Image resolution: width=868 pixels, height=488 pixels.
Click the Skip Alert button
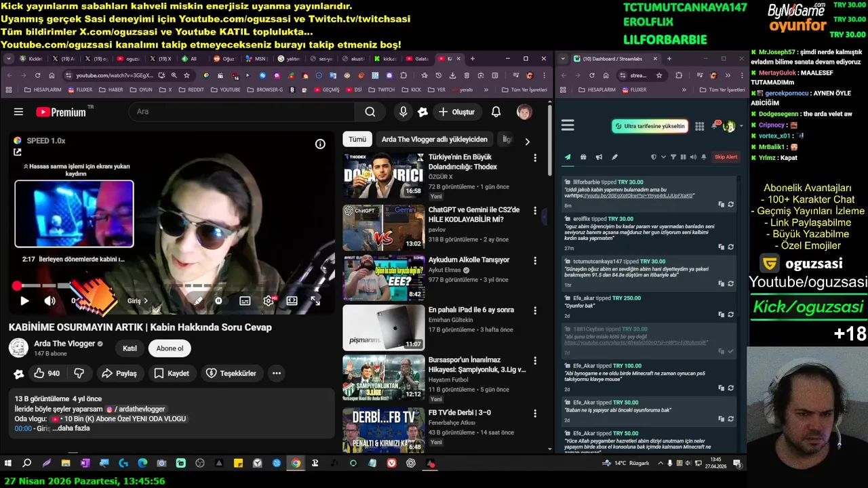[x=726, y=157]
